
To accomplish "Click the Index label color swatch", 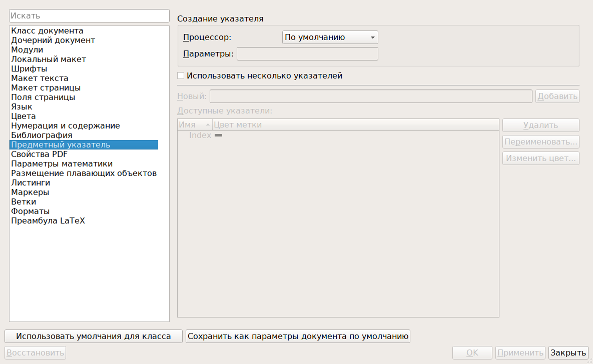I will [x=218, y=135].
